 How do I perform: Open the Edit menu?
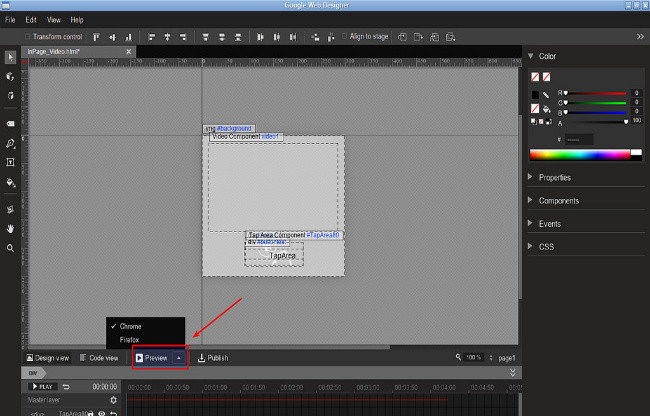(x=31, y=19)
